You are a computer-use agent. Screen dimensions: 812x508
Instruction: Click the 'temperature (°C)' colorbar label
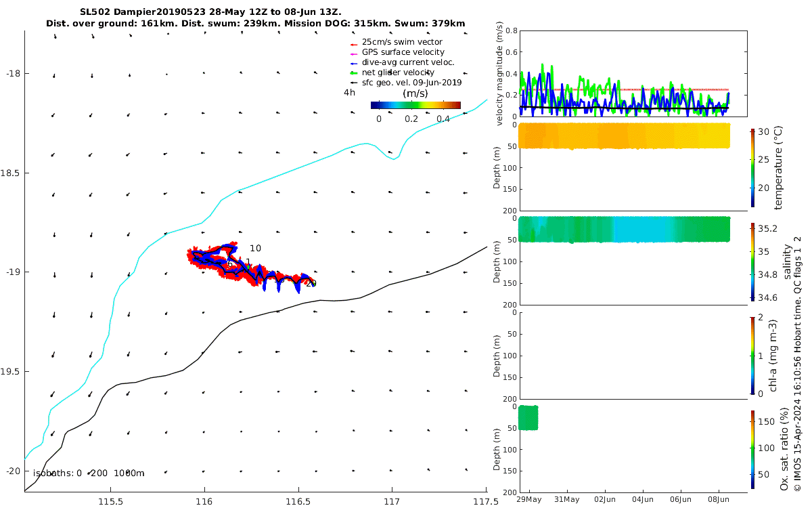pos(778,167)
